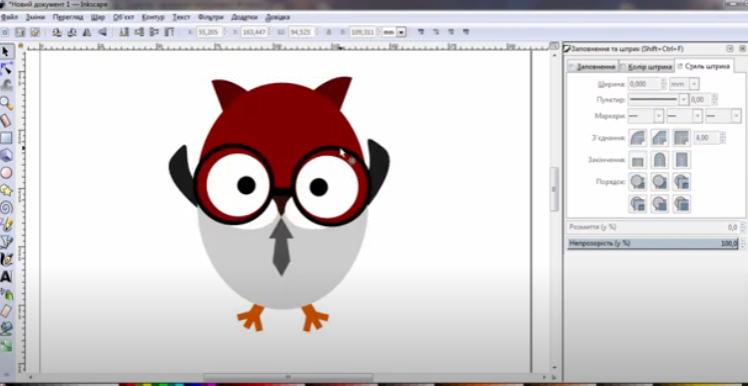Viewport: 748px width, 386px height.
Task: Select the Tweak tool
Action: tap(6, 86)
